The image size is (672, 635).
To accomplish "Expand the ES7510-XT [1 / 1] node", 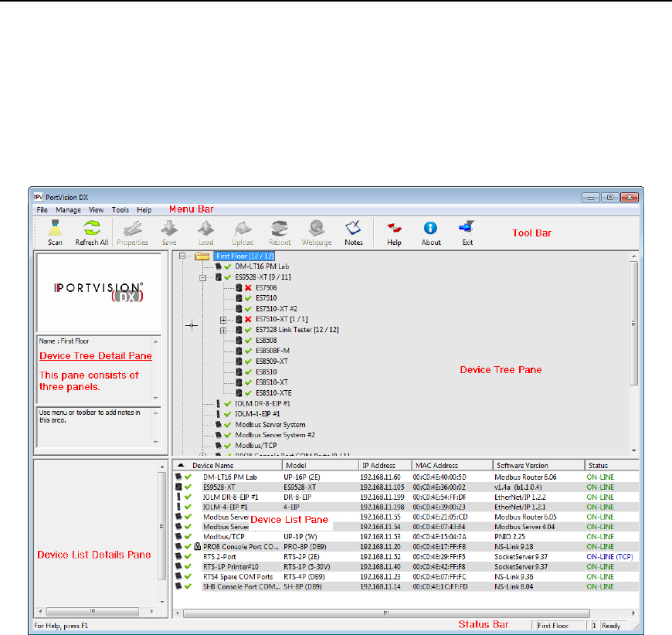I will 223,320.
